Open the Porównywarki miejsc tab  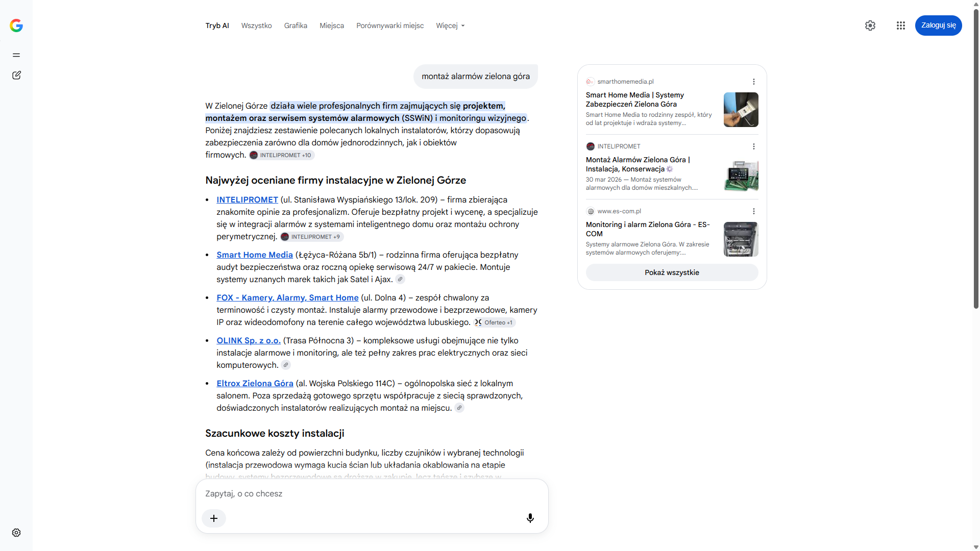[x=390, y=26]
